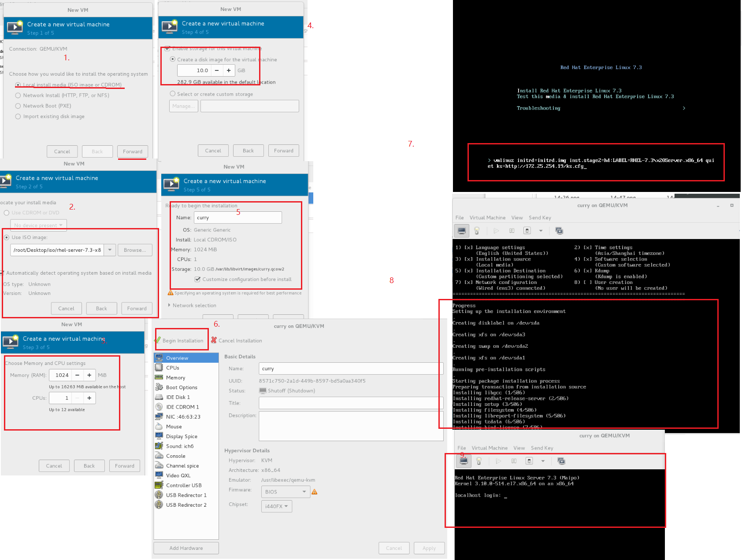Open Send Key menu in the login-prompt window
Screen dimensions: 742x560
click(x=542, y=448)
